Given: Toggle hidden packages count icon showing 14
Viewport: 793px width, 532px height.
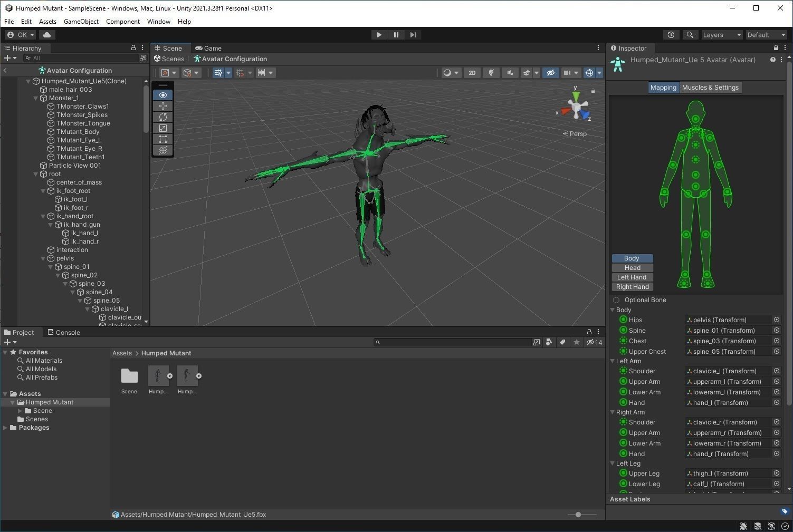Looking at the screenshot, I should (594, 342).
